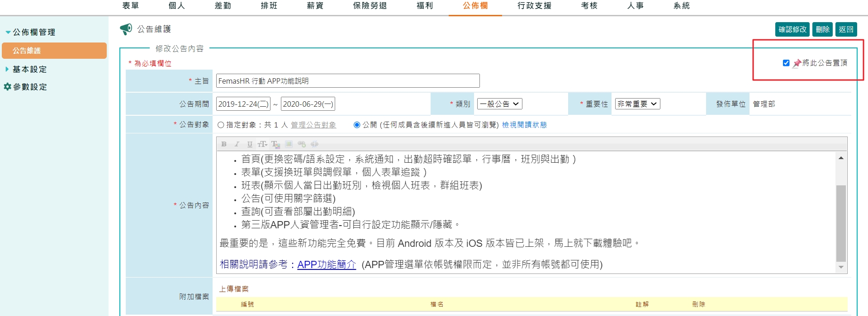The image size is (868, 316).
Task: Uncheck the 將此公告置頂 checkbox
Action: click(786, 63)
